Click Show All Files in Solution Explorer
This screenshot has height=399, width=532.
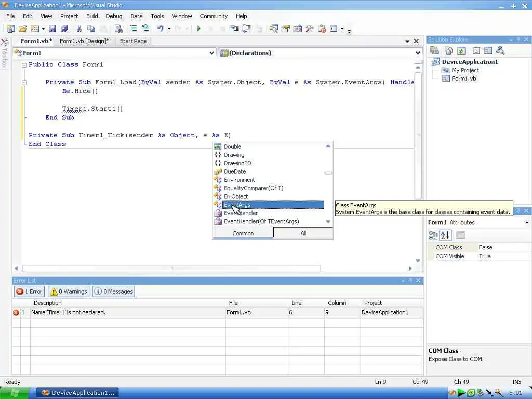449,50
